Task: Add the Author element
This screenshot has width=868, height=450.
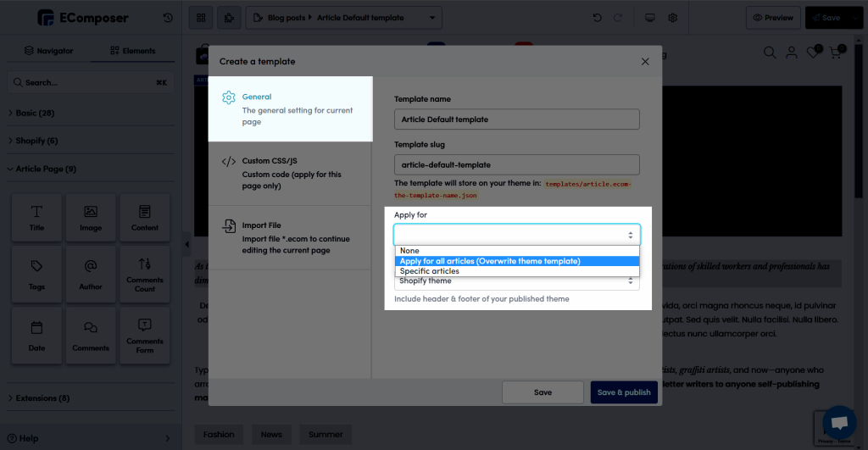Action: [91, 275]
